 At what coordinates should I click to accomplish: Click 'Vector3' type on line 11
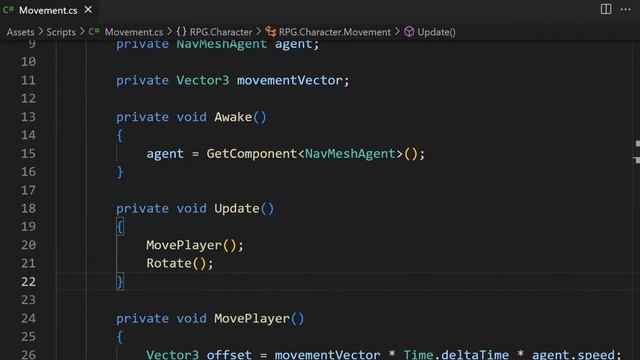[x=202, y=80]
